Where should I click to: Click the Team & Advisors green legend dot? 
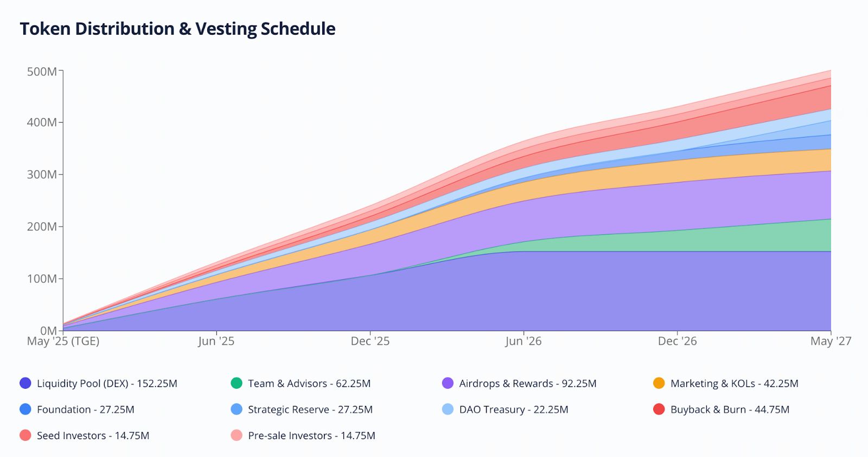237,383
